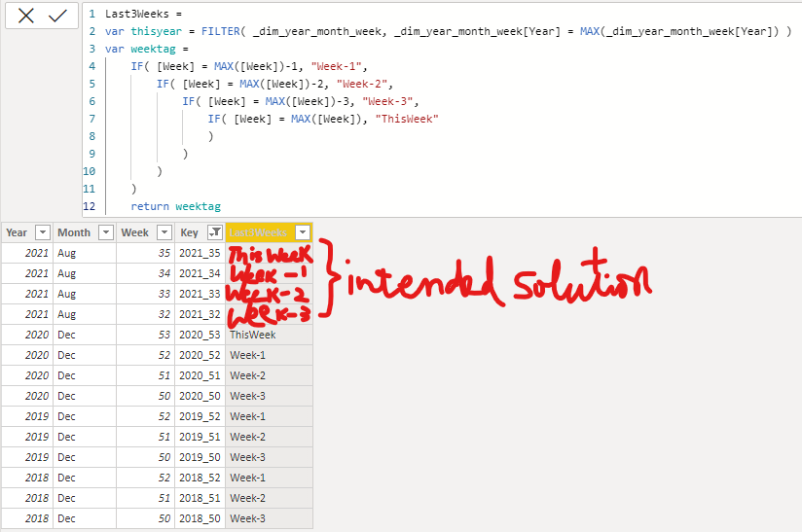Click Month Aug in 2021_34 row
802x532 pixels.
coord(85,273)
